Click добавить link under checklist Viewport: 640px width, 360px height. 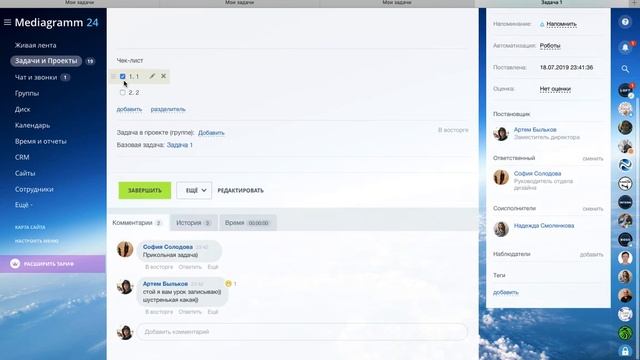coord(129,109)
